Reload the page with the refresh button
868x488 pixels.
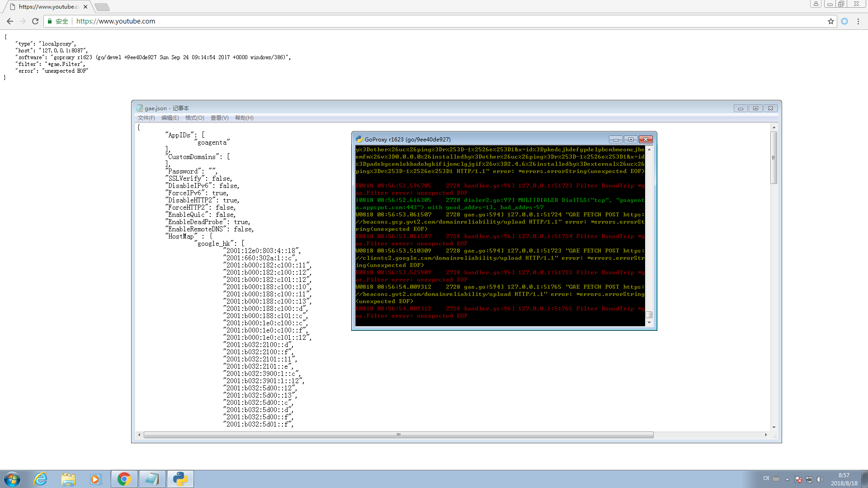[35, 21]
